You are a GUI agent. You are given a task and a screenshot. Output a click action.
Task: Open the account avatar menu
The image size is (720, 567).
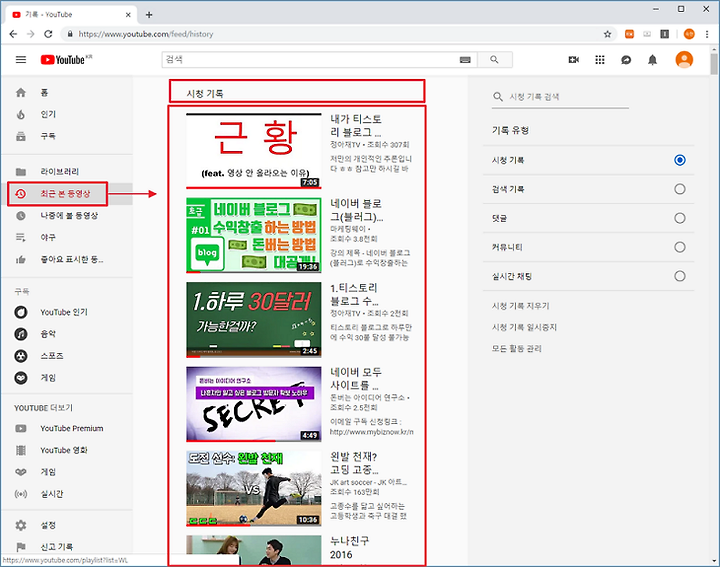[x=684, y=60]
